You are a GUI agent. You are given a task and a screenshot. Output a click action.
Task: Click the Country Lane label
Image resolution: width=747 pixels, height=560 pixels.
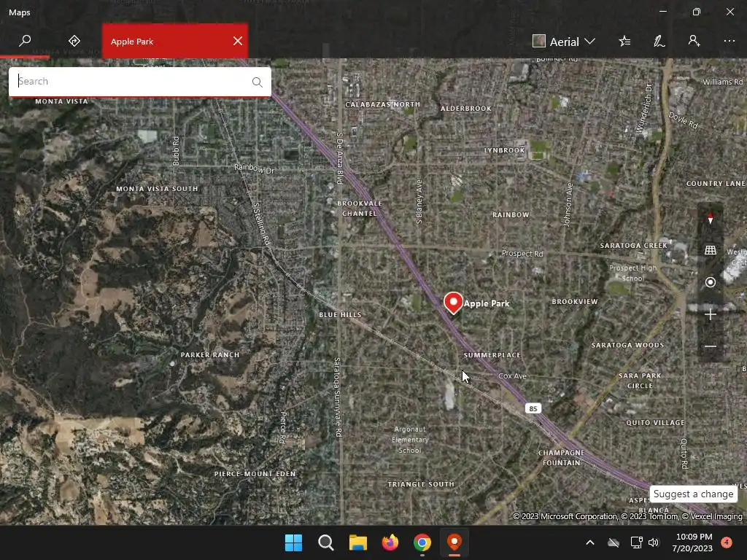point(716,183)
